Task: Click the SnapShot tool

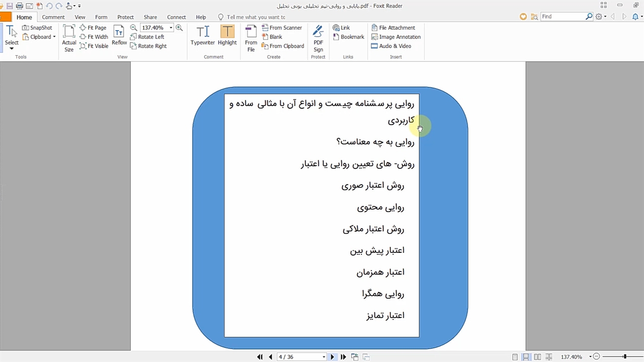Action: (37, 28)
